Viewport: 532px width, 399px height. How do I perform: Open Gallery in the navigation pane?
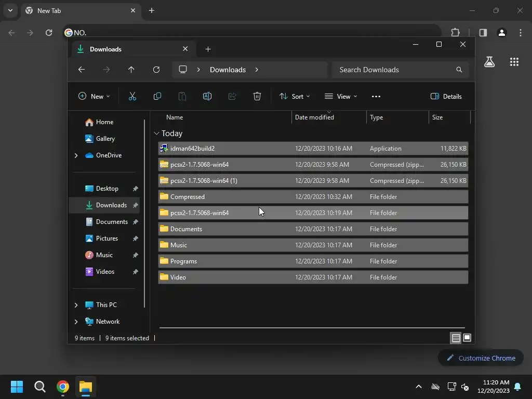point(105,138)
